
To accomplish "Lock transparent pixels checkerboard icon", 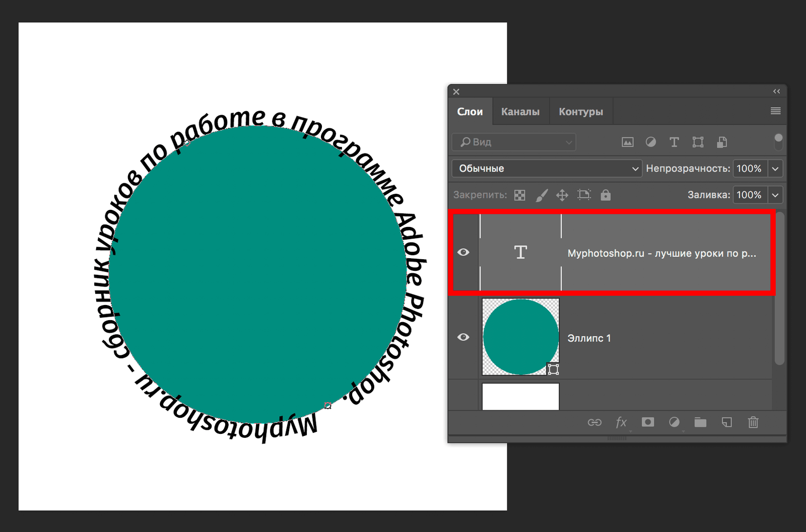I will click(519, 195).
